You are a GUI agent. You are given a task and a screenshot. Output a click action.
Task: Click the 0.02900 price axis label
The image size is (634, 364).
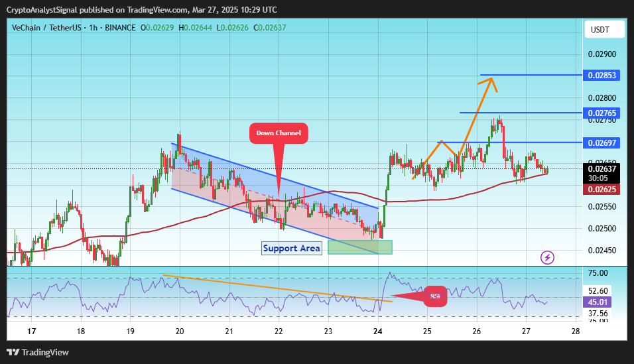coord(602,54)
